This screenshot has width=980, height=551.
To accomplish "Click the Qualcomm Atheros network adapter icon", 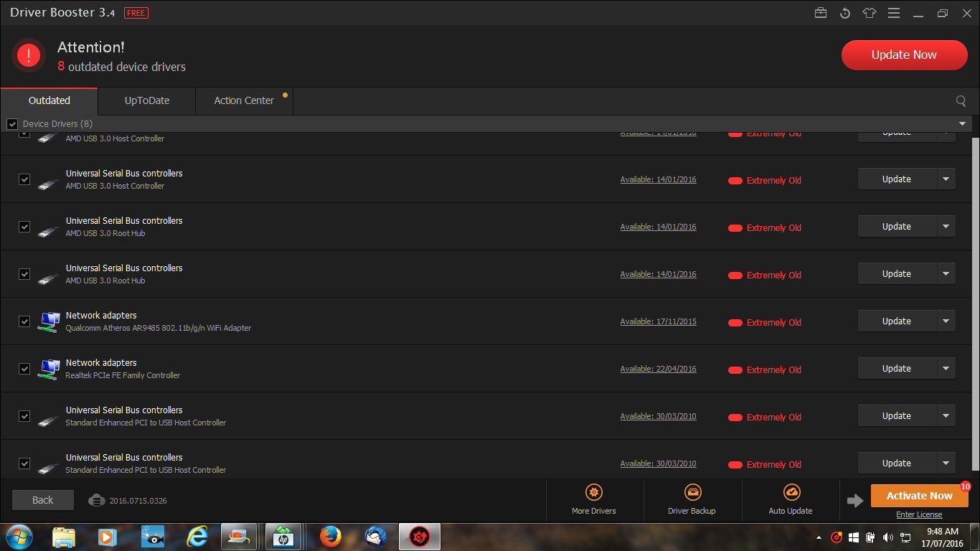I will pos(49,322).
